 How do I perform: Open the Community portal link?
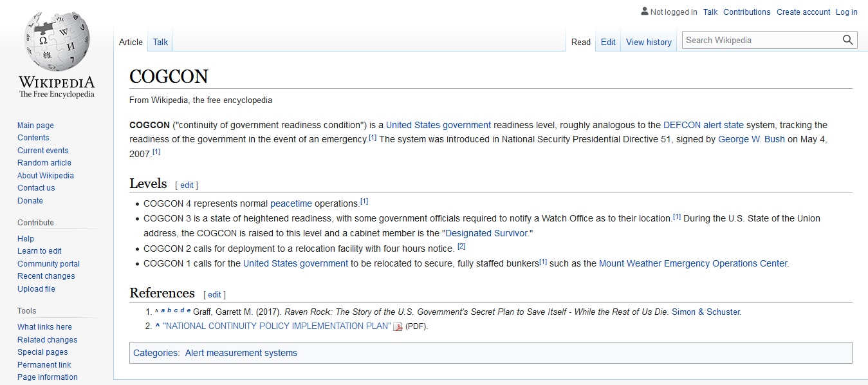pos(49,264)
